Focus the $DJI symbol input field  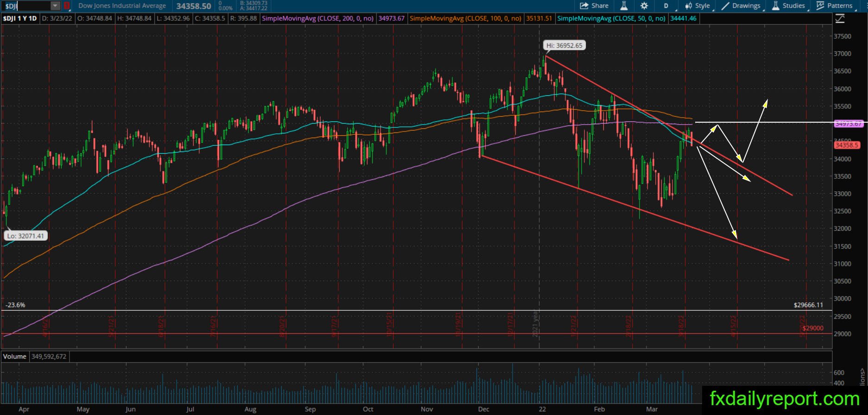(27, 6)
